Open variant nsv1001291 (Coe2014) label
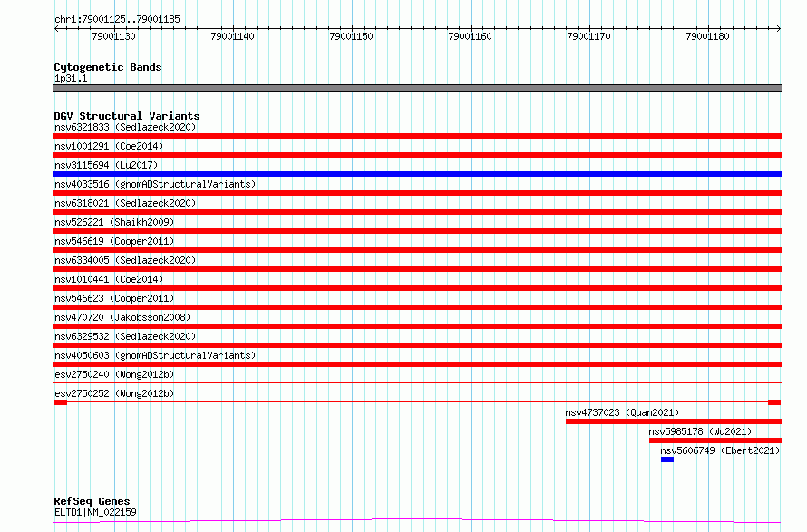 (x=109, y=146)
